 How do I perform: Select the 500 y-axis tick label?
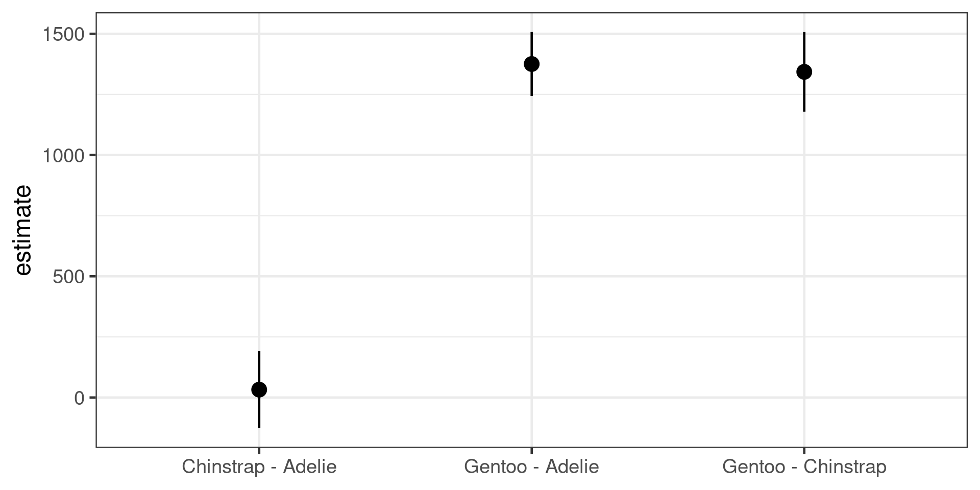tap(68, 277)
